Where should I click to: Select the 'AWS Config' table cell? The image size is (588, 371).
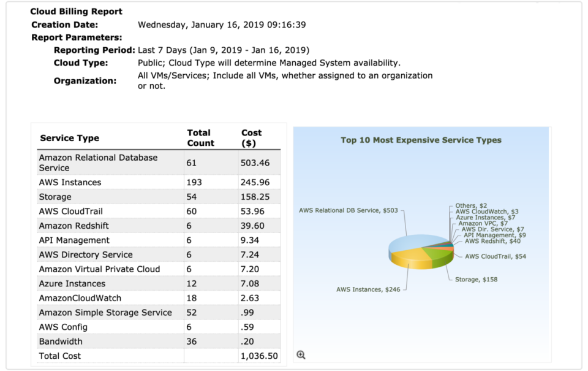(x=63, y=327)
